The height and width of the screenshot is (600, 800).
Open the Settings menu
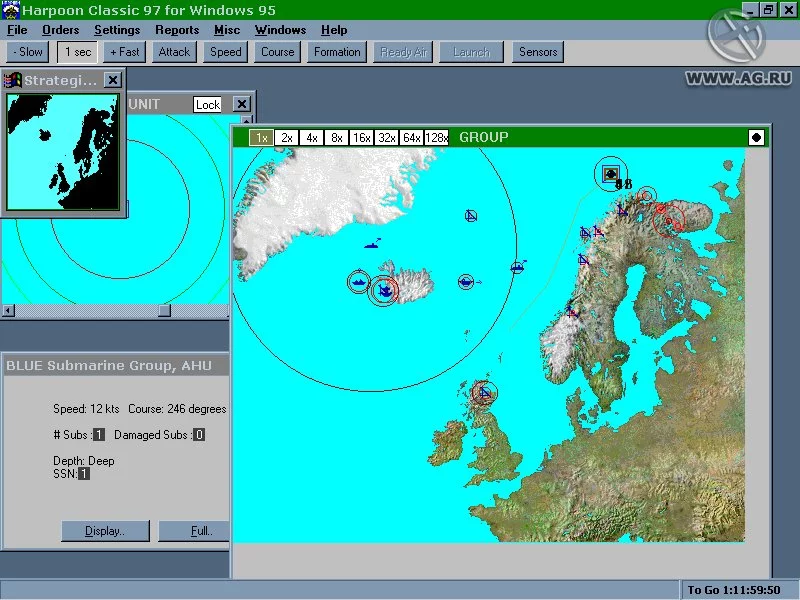[117, 30]
